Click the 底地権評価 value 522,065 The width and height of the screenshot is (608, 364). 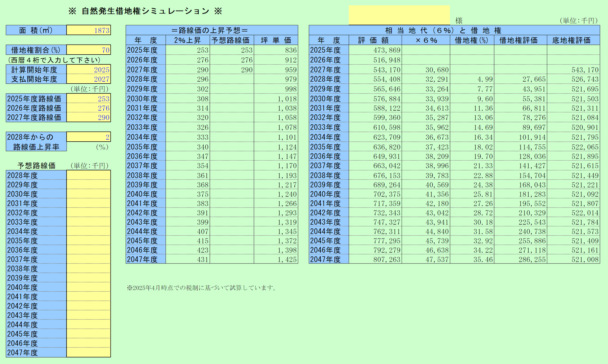(585, 147)
